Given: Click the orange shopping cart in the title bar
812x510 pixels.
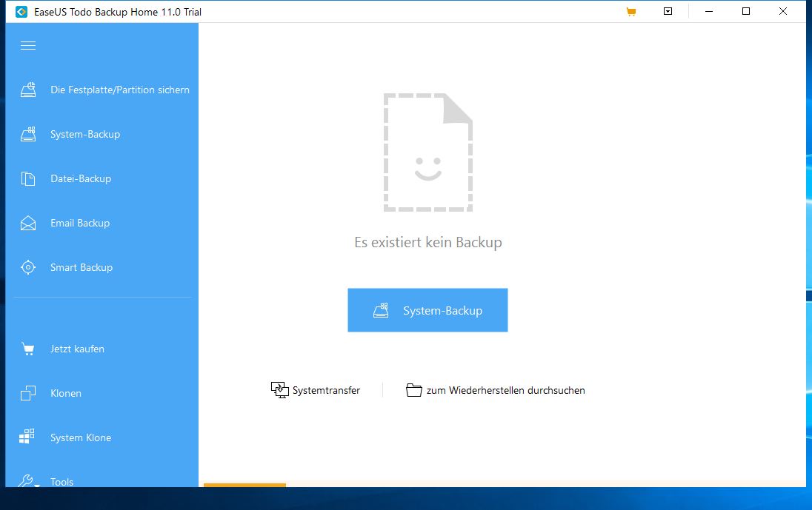Looking at the screenshot, I should click(x=630, y=11).
